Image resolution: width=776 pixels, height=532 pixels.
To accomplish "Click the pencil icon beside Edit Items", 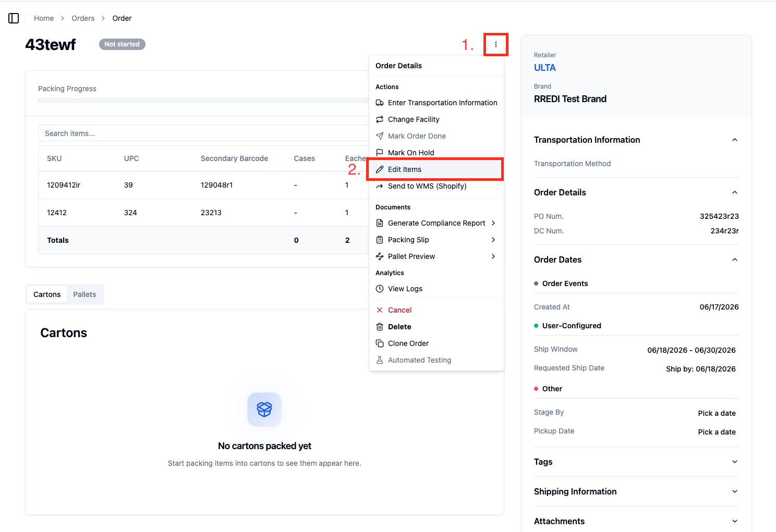I will tap(380, 169).
